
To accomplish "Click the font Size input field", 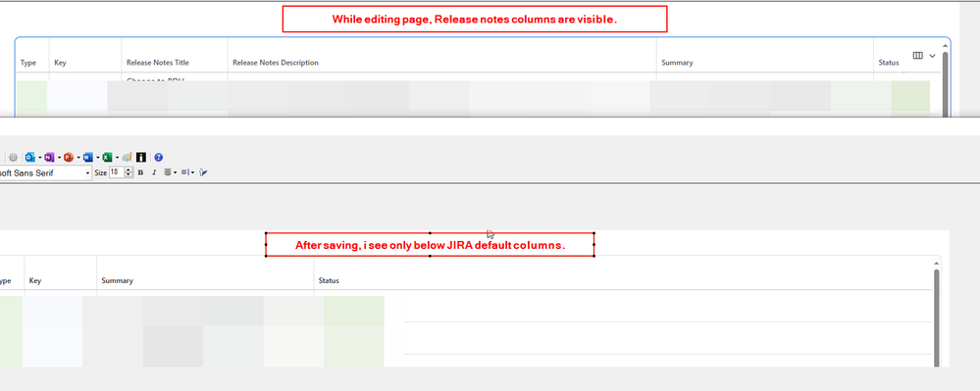I will tap(117, 172).
